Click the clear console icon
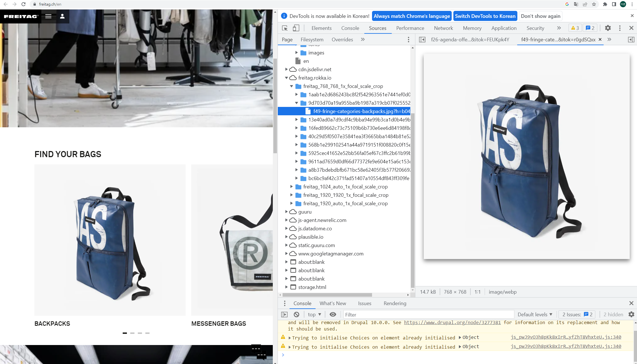 [x=297, y=315]
